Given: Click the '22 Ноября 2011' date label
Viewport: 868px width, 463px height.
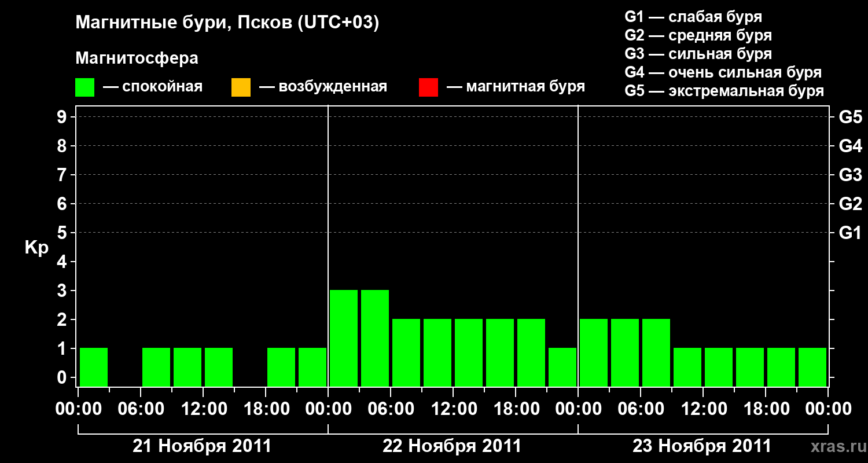Looking at the screenshot, I should pos(452,446).
